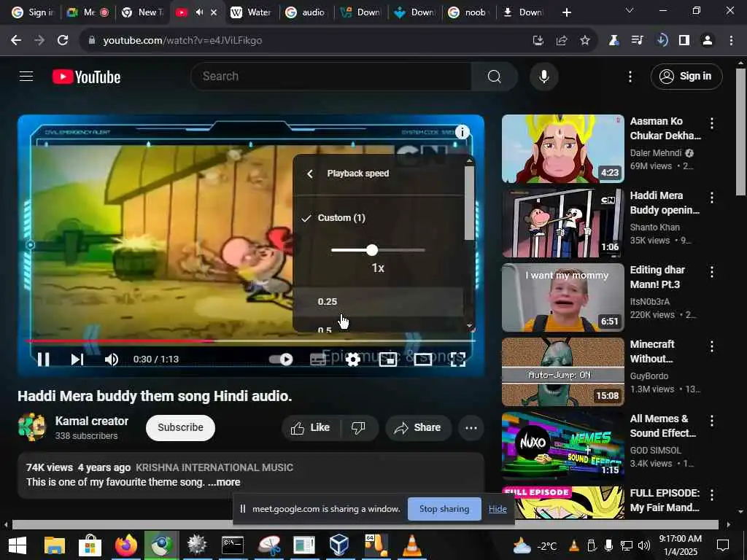Mute the video volume
Viewport: 747px width, 560px height.
111,359
